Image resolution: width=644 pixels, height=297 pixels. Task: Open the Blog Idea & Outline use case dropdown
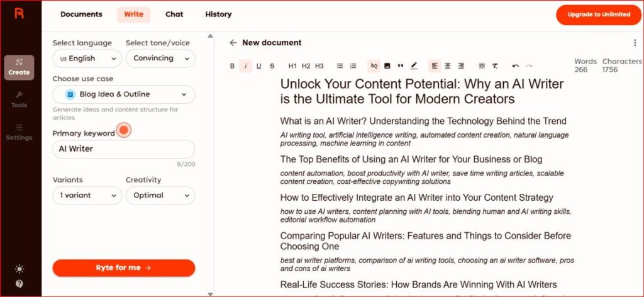[124, 94]
